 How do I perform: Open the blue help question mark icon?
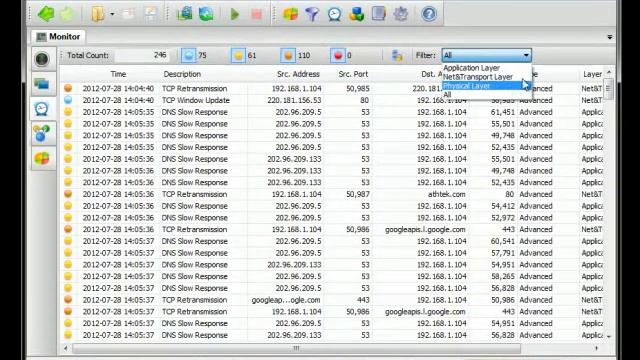click(429, 14)
